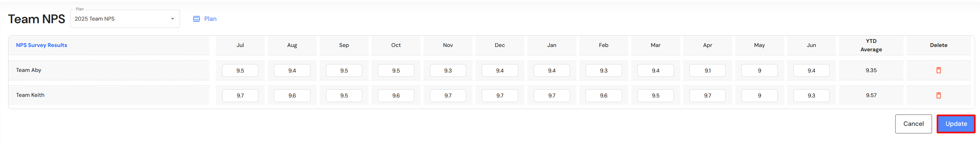Edit Team Keith's July score field
The height and width of the screenshot is (147, 980).
coord(240,96)
